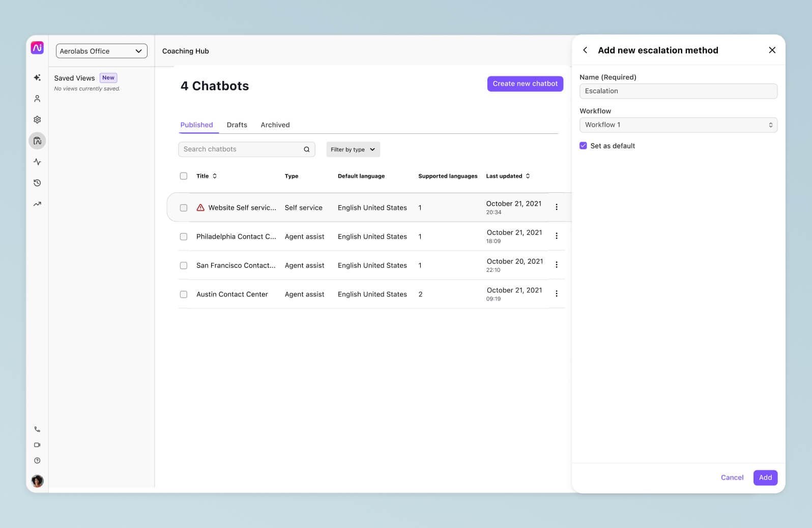Click the Create new chatbot button
This screenshot has height=528, width=812.
pos(525,84)
